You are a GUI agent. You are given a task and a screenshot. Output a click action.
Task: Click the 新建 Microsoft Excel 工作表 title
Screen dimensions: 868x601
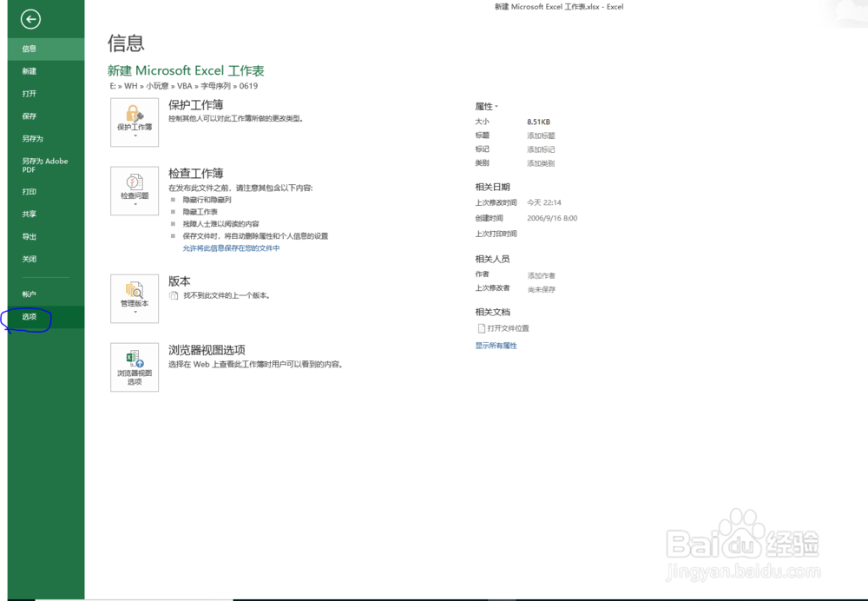click(186, 71)
